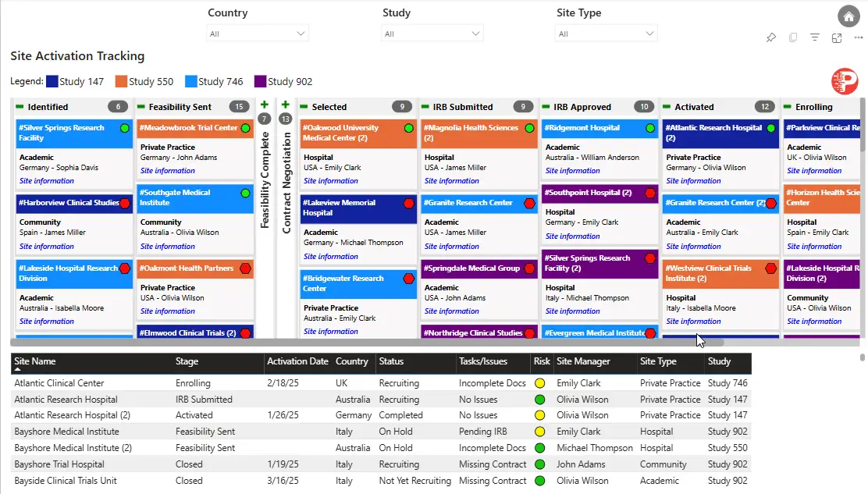Click red status icon on Oakmont Health Partners card
This screenshot has width=868, height=494.
(x=245, y=268)
